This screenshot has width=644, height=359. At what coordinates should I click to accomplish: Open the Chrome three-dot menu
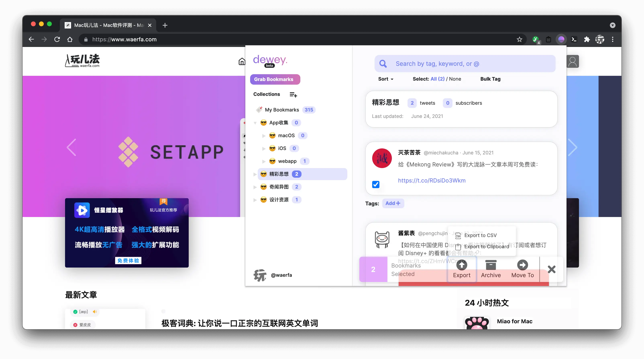pyautogui.click(x=612, y=39)
